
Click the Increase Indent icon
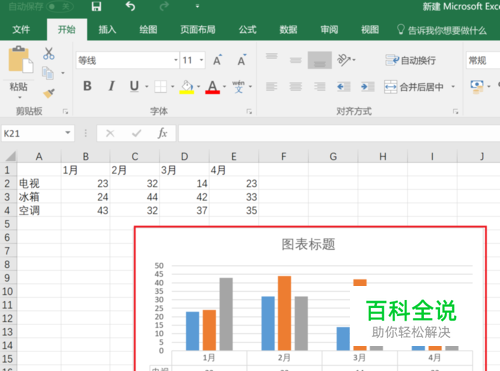point(367,87)
